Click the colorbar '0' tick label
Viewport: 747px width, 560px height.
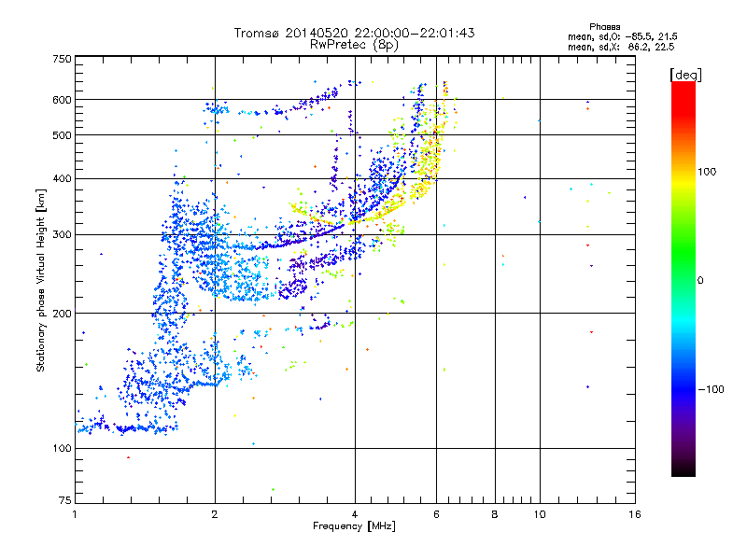coord(700,280)
